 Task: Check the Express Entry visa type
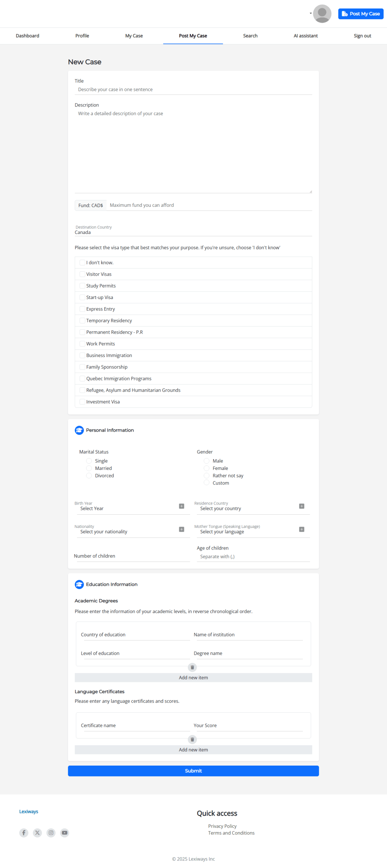tap(82, 309)
